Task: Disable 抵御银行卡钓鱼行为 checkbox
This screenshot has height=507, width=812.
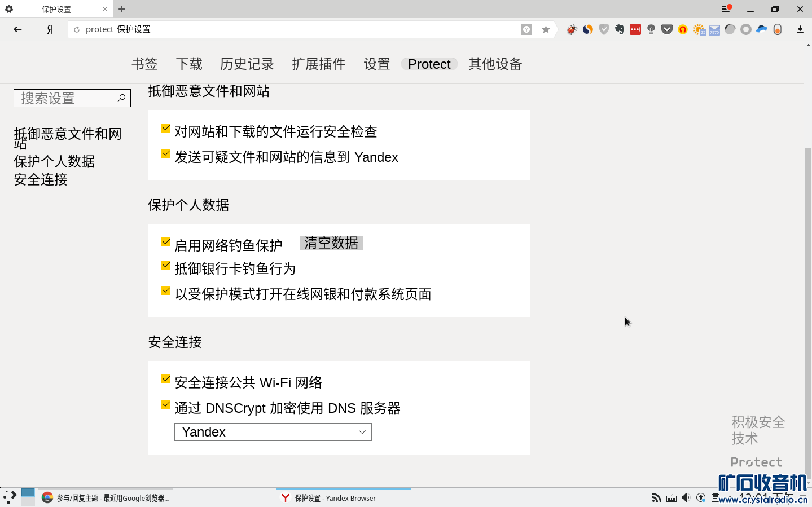Action: [165, 266]
